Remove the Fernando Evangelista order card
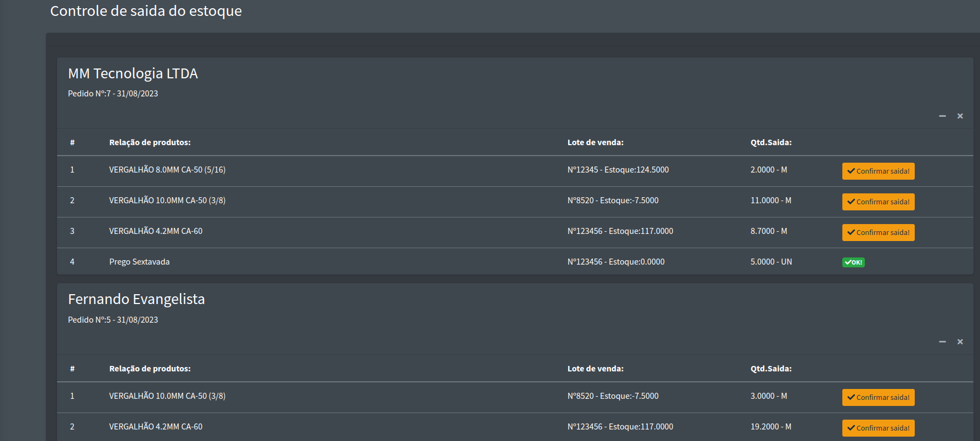Image resolution: width=980 pixels, height=441 pixels. coord(960,342)
